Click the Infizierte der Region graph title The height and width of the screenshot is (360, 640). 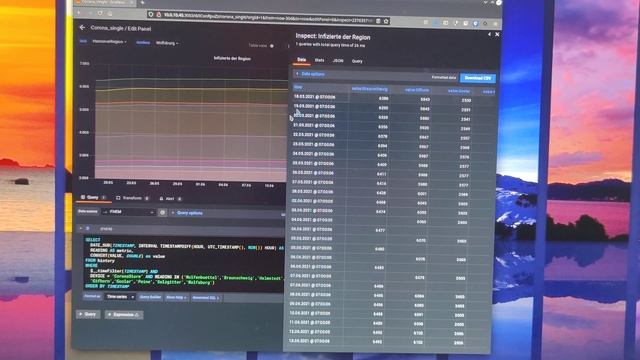[x=232, y=58]
